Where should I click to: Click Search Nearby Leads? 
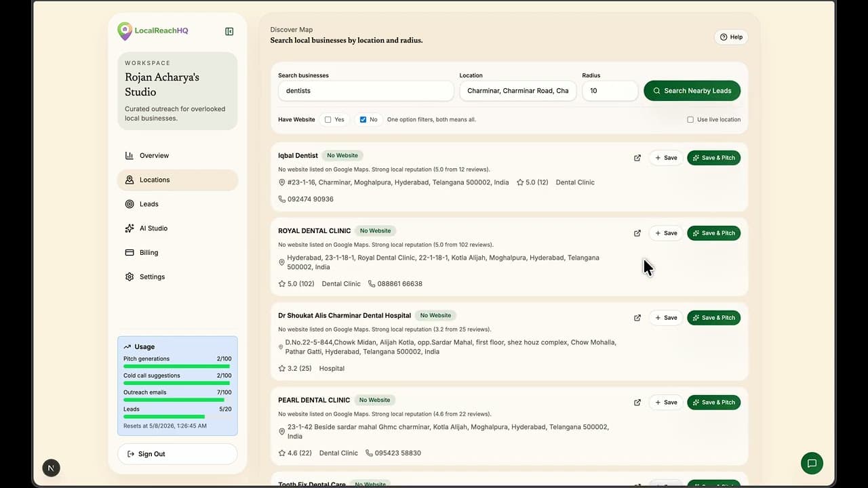tap(692, 90)
